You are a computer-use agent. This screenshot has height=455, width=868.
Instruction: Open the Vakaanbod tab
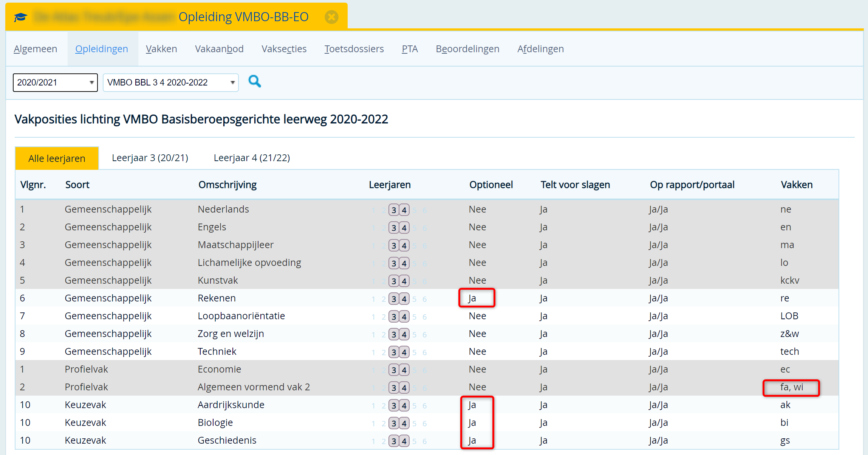pos(219,49)
